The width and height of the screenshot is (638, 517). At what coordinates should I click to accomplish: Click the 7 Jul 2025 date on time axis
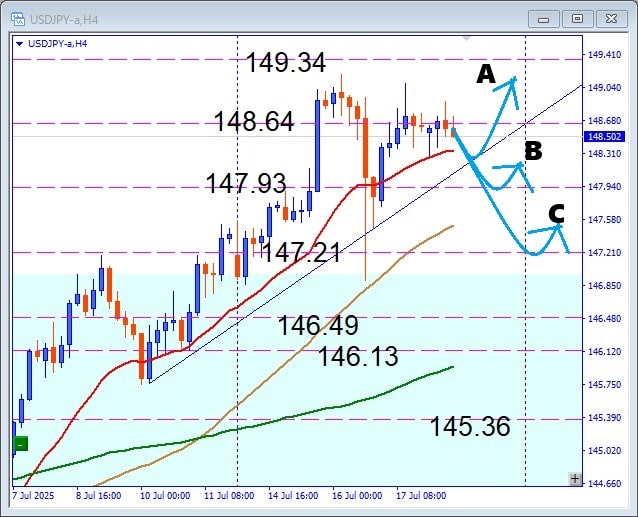[33, 496]
